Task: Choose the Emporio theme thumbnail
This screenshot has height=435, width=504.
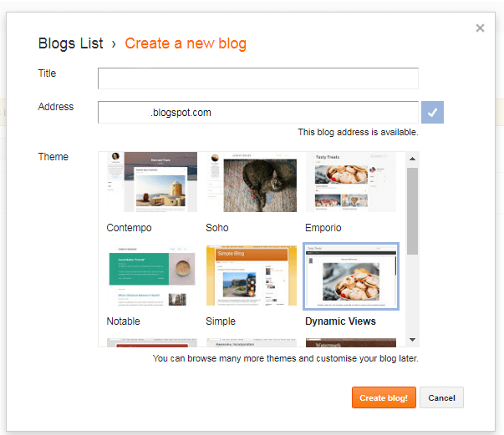Action: click(351, 182)
